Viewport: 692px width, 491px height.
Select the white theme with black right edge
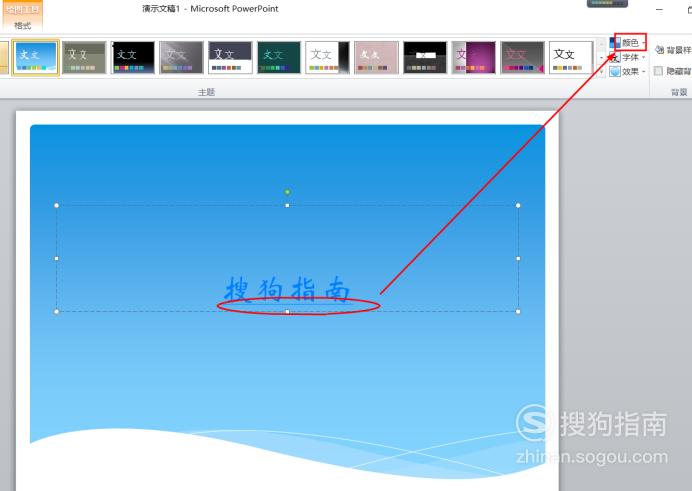point(327,57)
